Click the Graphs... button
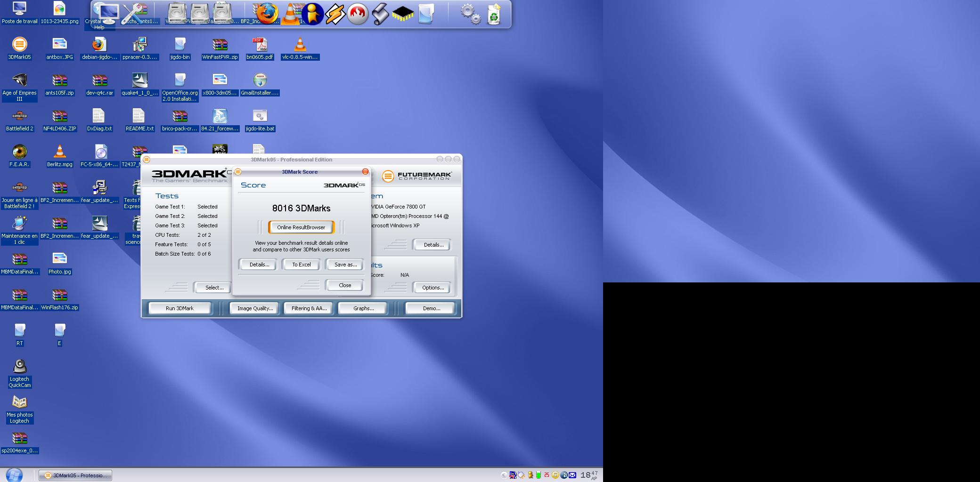 coord(363,308)
